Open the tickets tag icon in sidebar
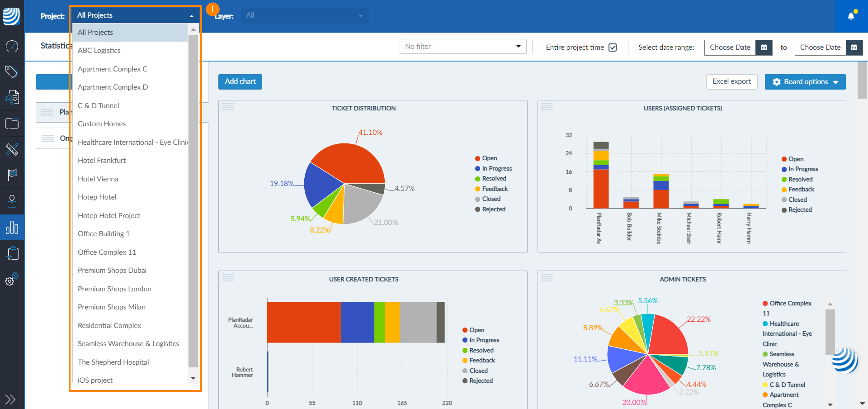868x409 pixels. click(x=12, y=71)
